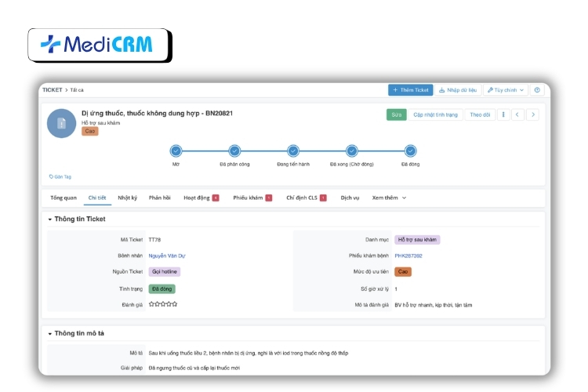This screenshot has height=392, width=588.
Task: Click the 'Thêm Ticket' button
Action: point(410,90)
